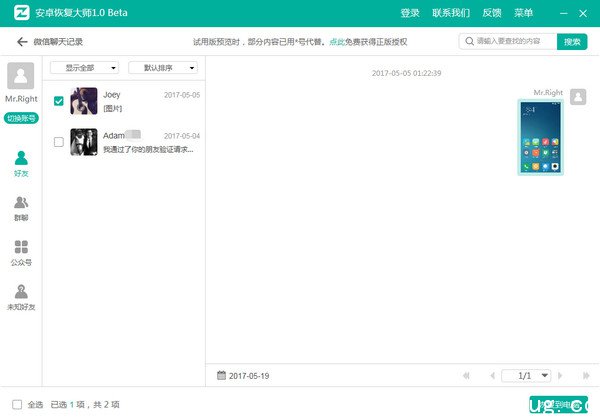Open the 登录 login menu item
This screenshot has width=600, height=420.
pyautogui.click(x=410, y=13)
